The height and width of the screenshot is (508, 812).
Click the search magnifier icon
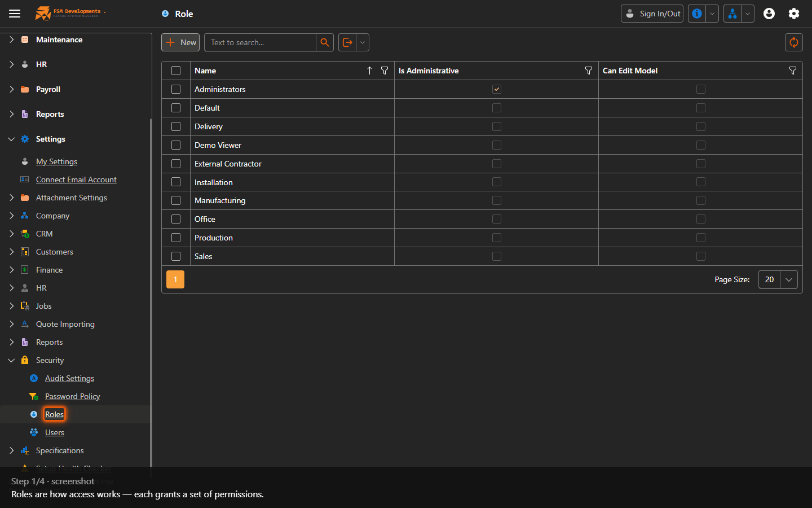coord(325,42)
